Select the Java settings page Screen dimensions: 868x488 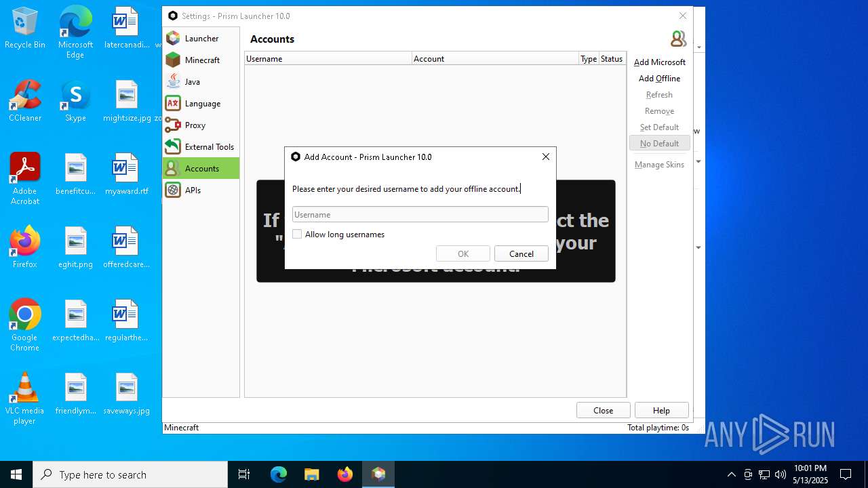201,82
